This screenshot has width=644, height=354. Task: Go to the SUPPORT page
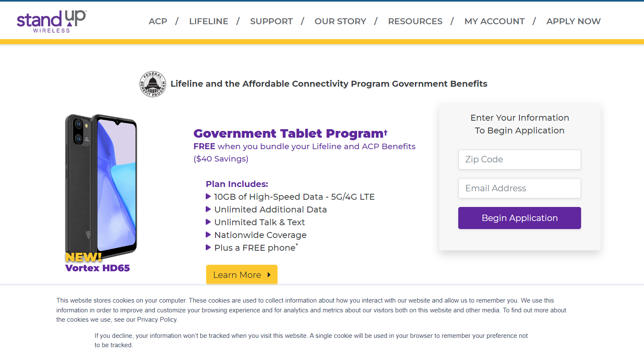pos(271,21)
